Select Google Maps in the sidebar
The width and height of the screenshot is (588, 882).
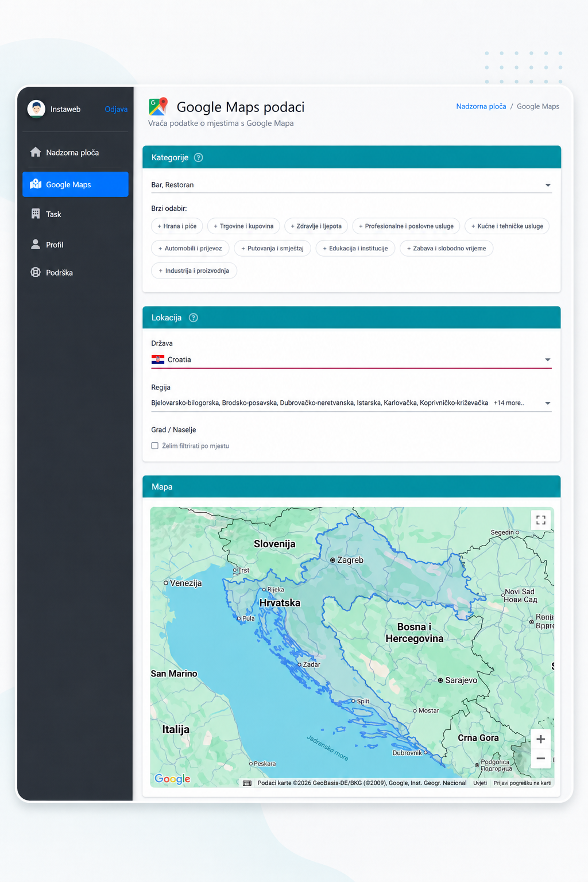point(75,184)
